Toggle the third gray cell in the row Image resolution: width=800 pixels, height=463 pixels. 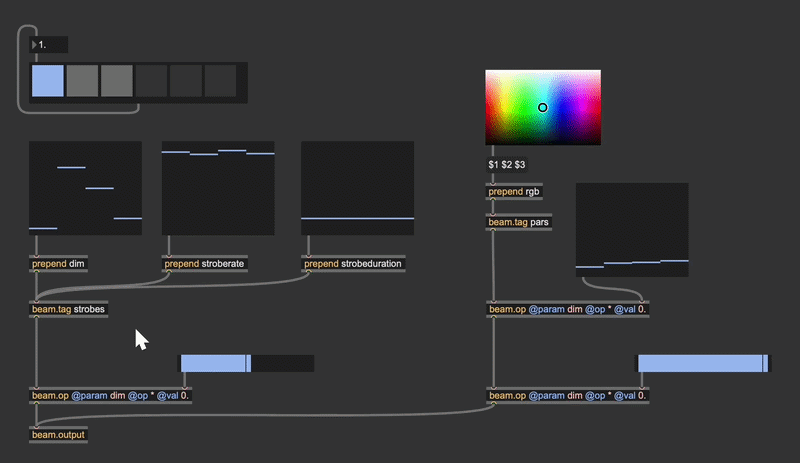pyautogui.click(x=117, y=81)
